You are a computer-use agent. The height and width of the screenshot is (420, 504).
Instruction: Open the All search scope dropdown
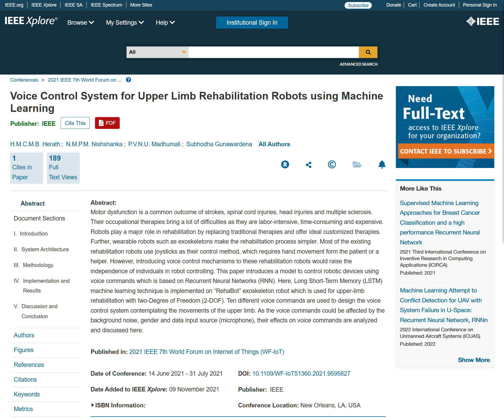pyautogui.click(x=157, y=52)
